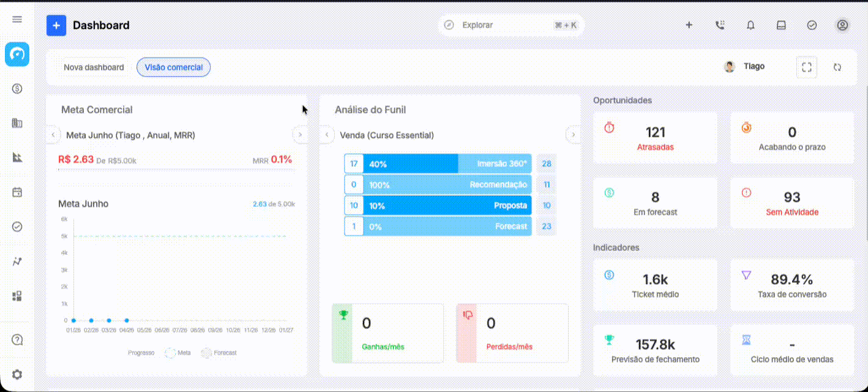Open the settings gear in sidebar

click(17, 374)
